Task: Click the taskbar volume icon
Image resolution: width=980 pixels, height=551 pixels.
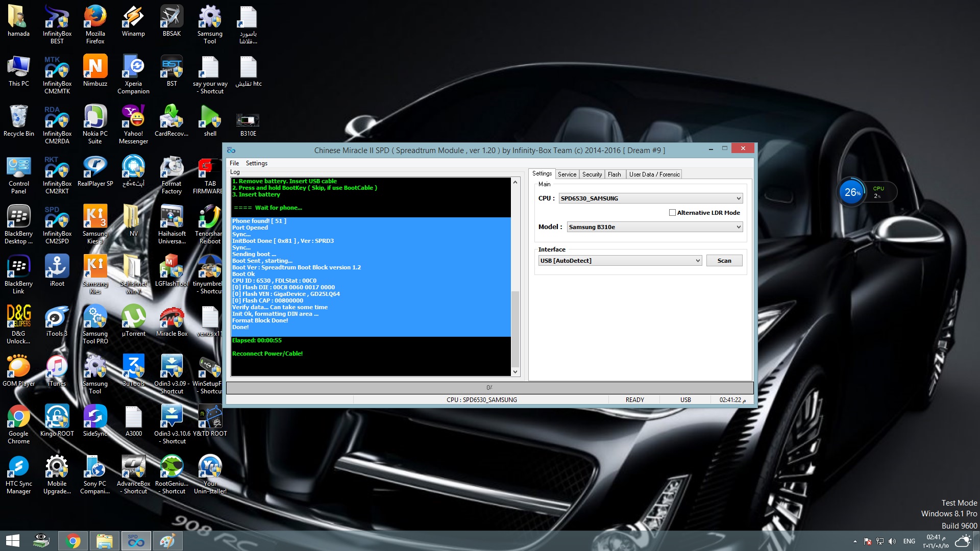Action: [892, 541]
